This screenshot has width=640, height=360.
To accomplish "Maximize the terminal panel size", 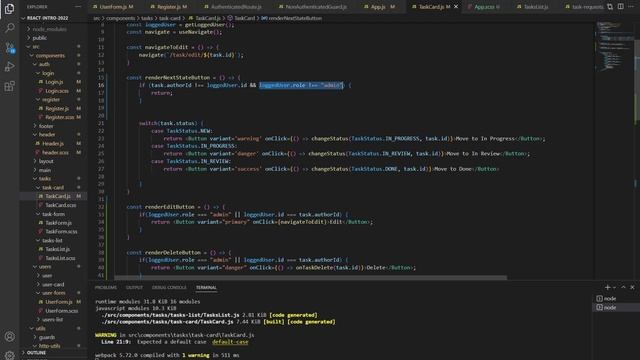I will 623,287.
